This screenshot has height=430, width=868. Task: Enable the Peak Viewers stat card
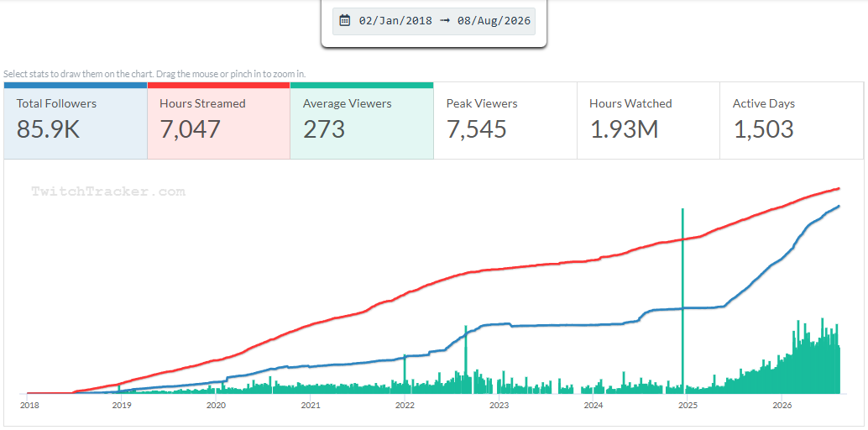coord(505,121)
